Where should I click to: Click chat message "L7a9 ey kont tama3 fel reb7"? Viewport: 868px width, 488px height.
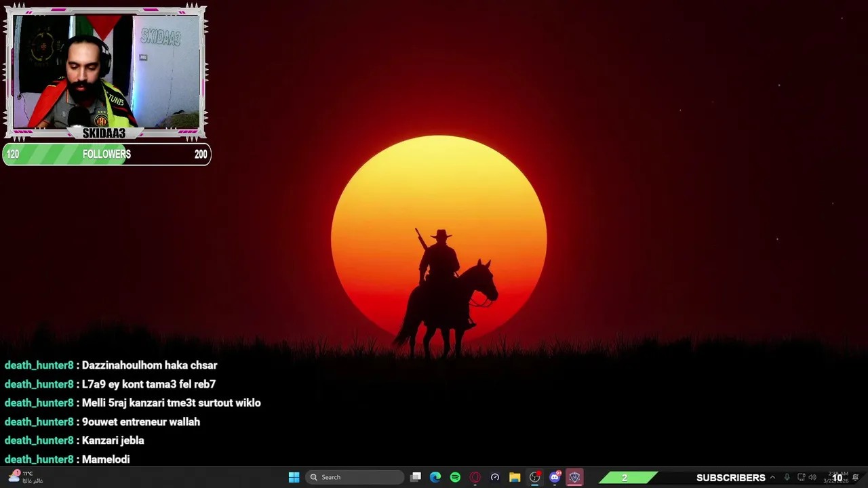[x=149, y=384]
